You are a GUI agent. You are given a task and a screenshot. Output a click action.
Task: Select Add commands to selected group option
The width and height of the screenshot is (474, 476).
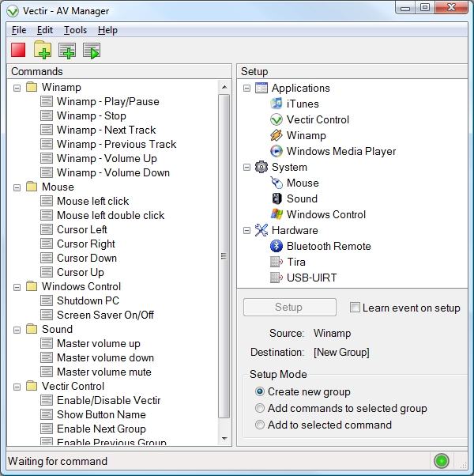click(260, 408)
